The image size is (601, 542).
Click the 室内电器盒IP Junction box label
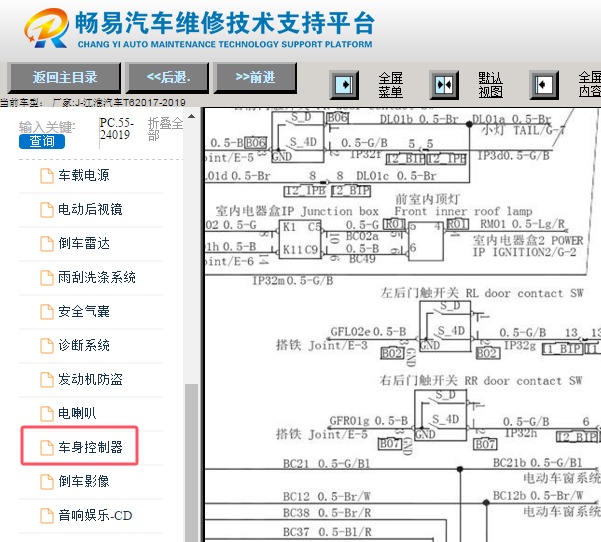(297, 211)
